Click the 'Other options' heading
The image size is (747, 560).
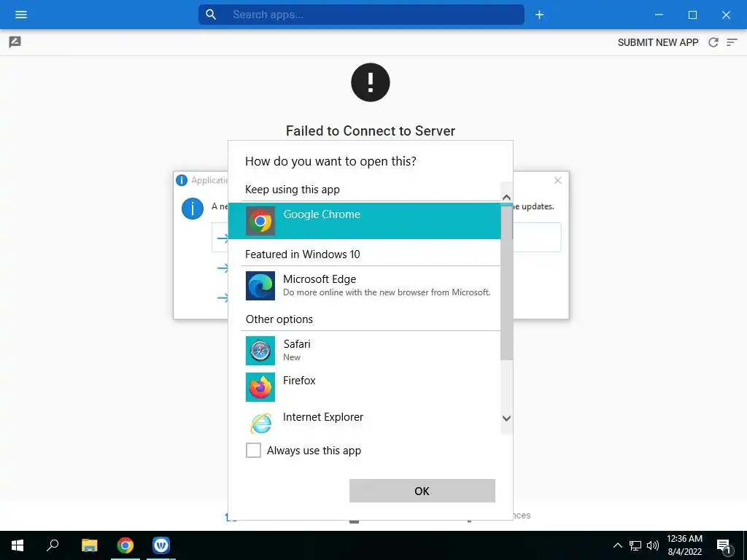(279, 319)
